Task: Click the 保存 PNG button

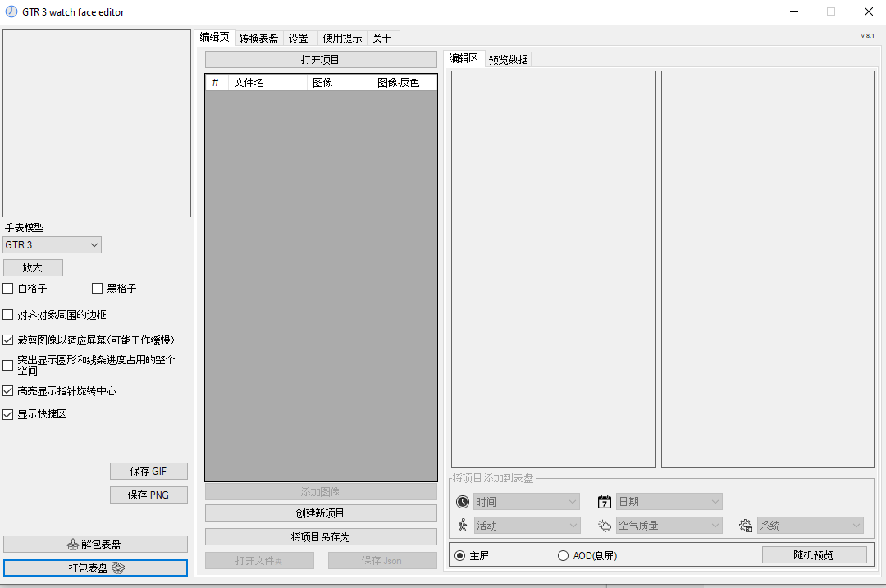Action: click(148, 495)
